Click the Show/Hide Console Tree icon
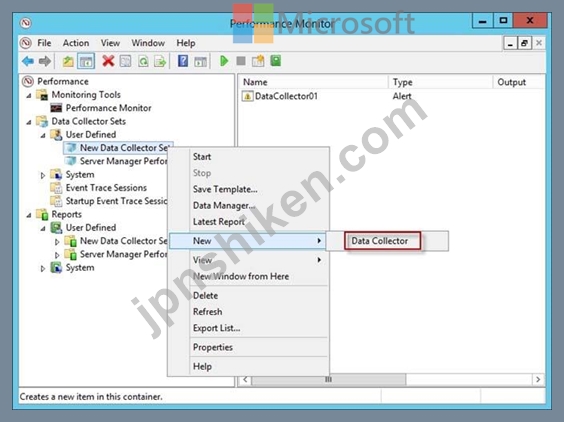The height and width of the screenshot is (422, 564). click(x=86, y=62)
